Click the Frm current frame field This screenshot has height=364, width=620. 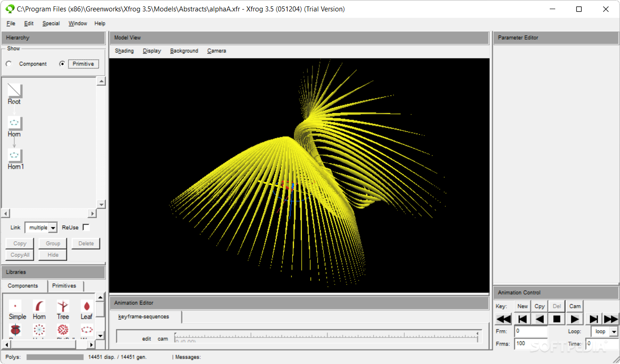coord(531,331)
